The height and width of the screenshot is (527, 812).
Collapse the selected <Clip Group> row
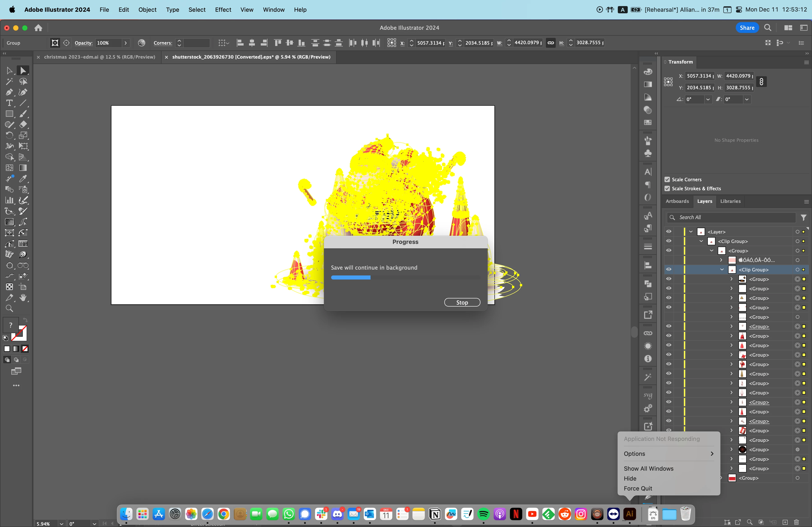click(722, 270)
